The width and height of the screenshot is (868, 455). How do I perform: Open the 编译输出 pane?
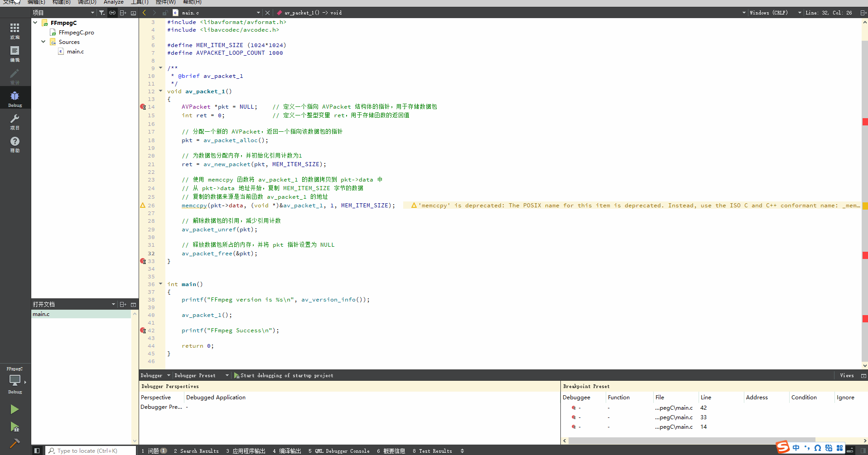pos(287,450)
